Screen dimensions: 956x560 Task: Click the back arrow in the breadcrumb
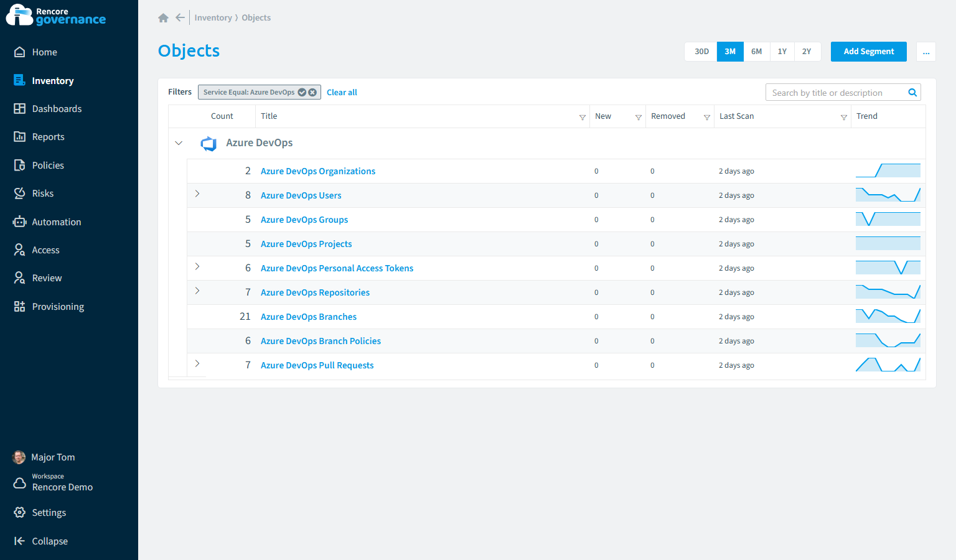(180, 17)
